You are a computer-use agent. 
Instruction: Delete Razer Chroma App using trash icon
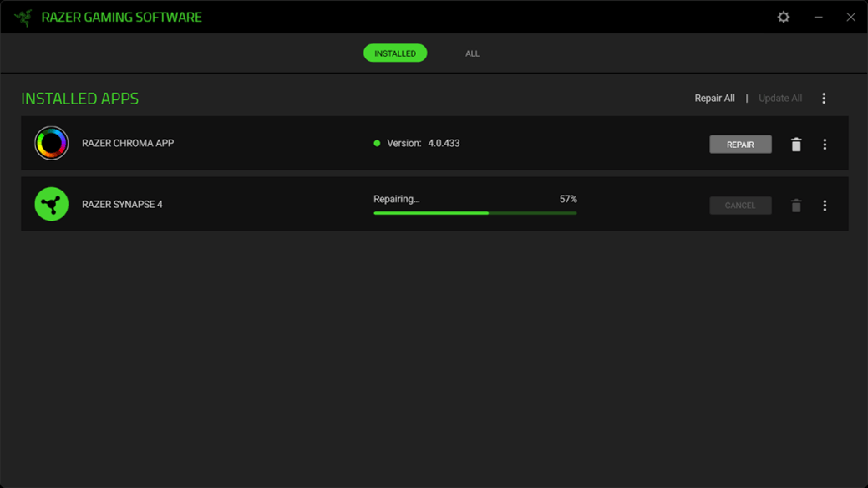pyautogui.click(x=795, y=145)
